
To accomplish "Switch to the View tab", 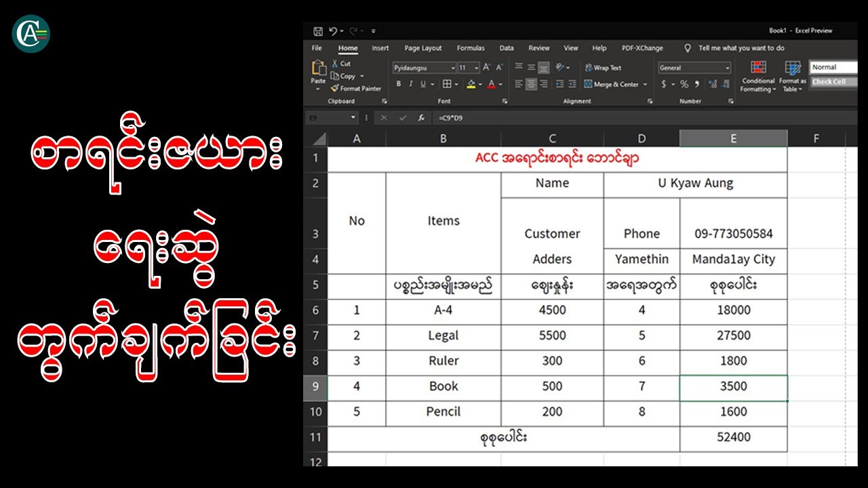I will coord(572,48).
